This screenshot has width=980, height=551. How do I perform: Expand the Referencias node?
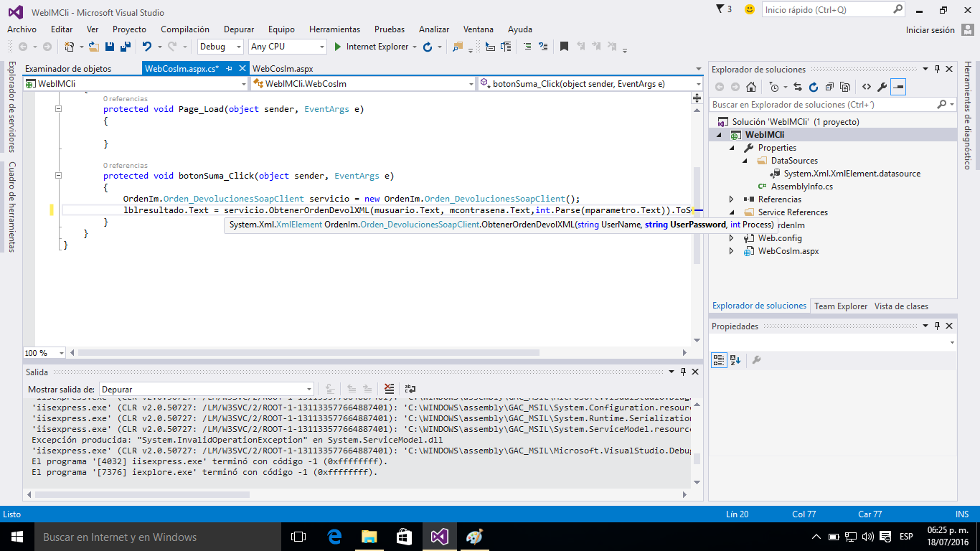coord(732,199)
